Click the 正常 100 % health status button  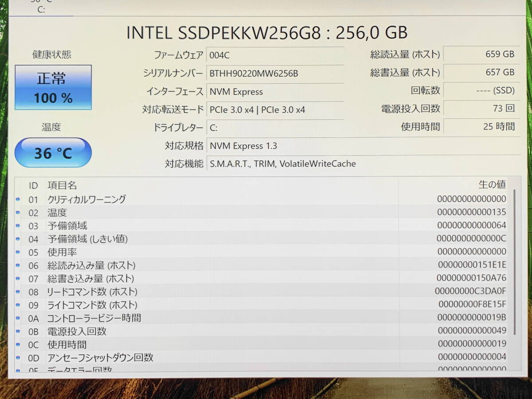(x=53, y=87)
